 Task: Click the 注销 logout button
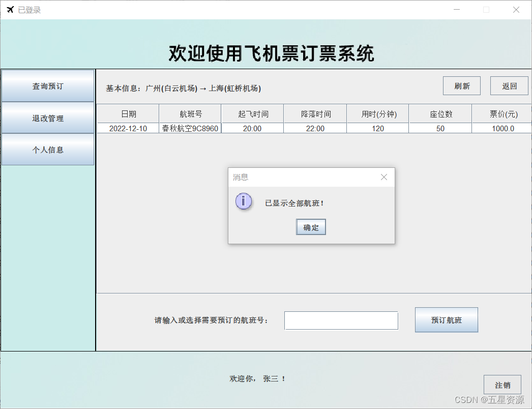(502, 385)
